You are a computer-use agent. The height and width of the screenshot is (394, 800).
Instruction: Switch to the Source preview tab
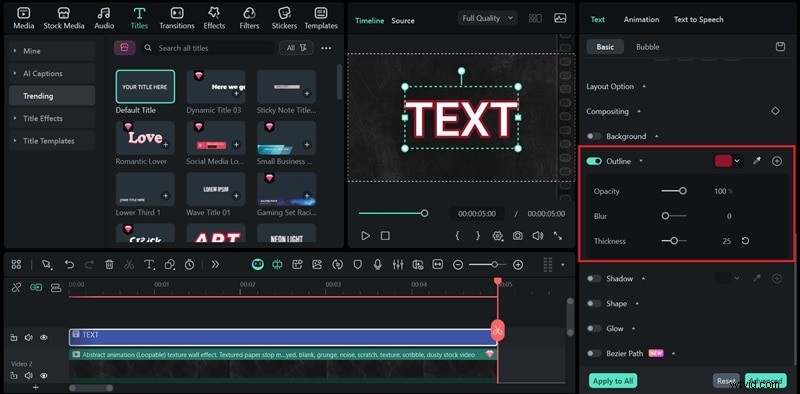coord(403,21)
